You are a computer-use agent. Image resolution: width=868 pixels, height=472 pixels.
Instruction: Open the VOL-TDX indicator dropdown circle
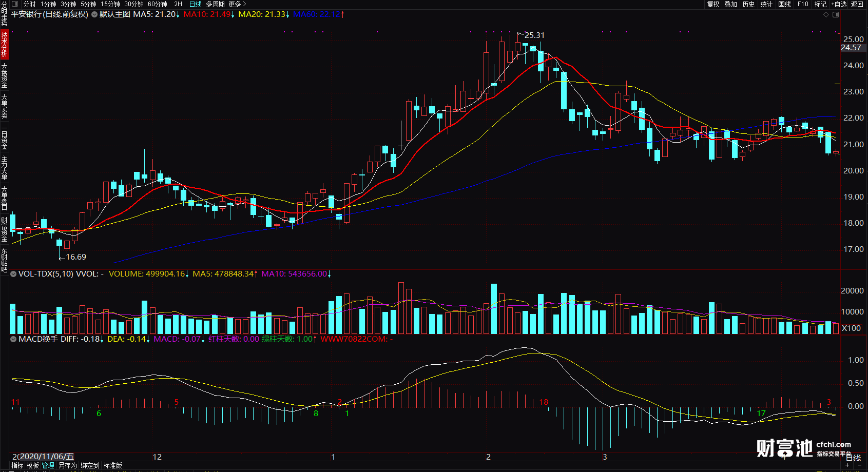point(13,274)
